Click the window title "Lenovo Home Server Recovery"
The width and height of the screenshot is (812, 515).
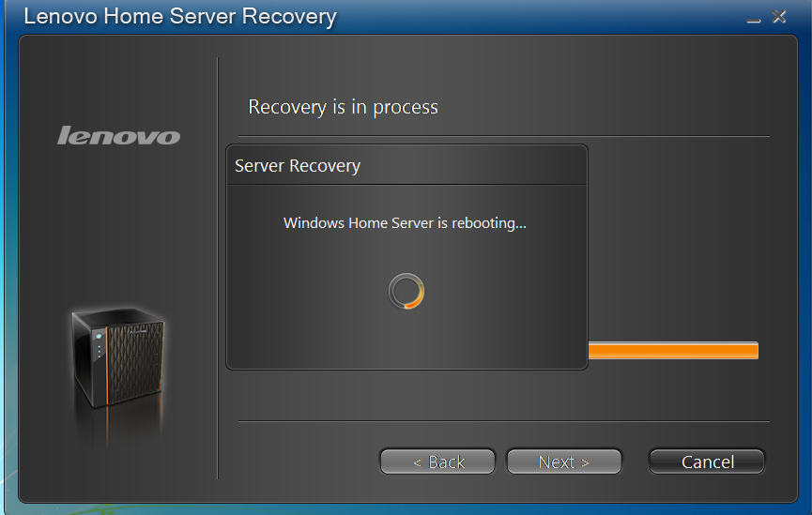pyautogui.click(x=180, y=17)
